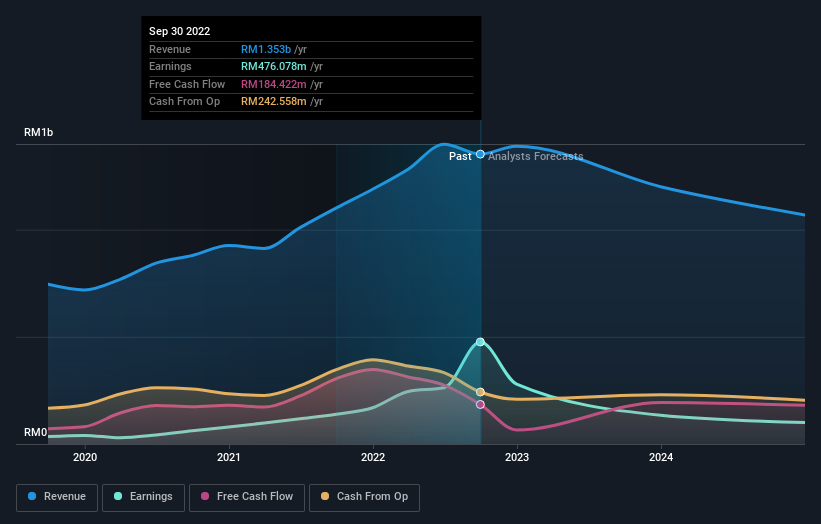
Task: Click the RM1.353b revenue value
Action: pyautogui.click(x=266, y=49)
